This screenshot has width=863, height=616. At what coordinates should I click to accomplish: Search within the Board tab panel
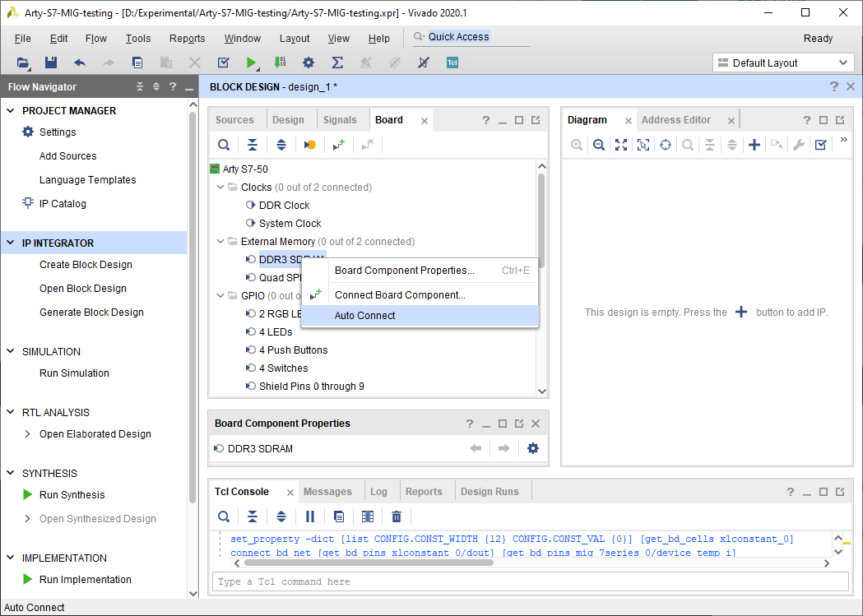224,145
